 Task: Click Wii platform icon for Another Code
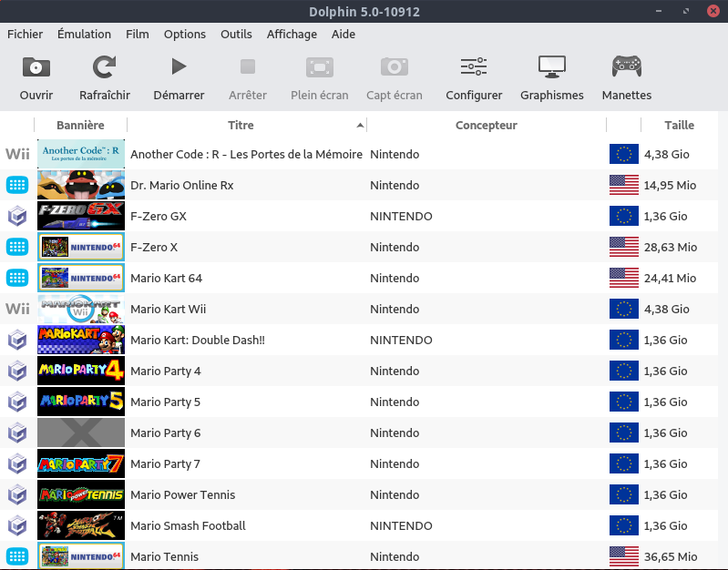click(17, 154)
